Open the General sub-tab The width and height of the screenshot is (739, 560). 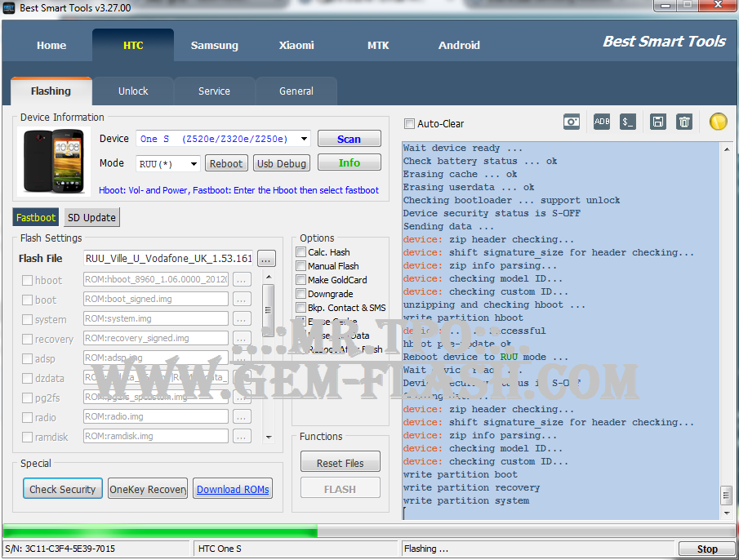tap(296, 91)
